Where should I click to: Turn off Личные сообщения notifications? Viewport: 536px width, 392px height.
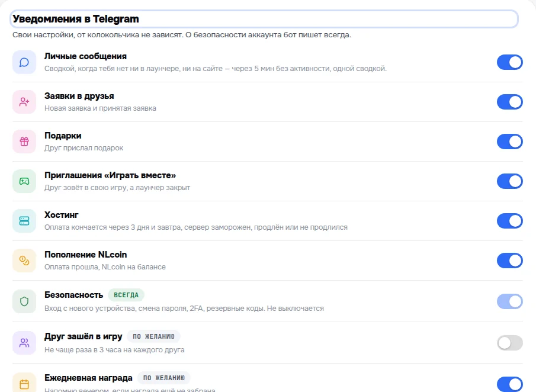pos(510,62)
